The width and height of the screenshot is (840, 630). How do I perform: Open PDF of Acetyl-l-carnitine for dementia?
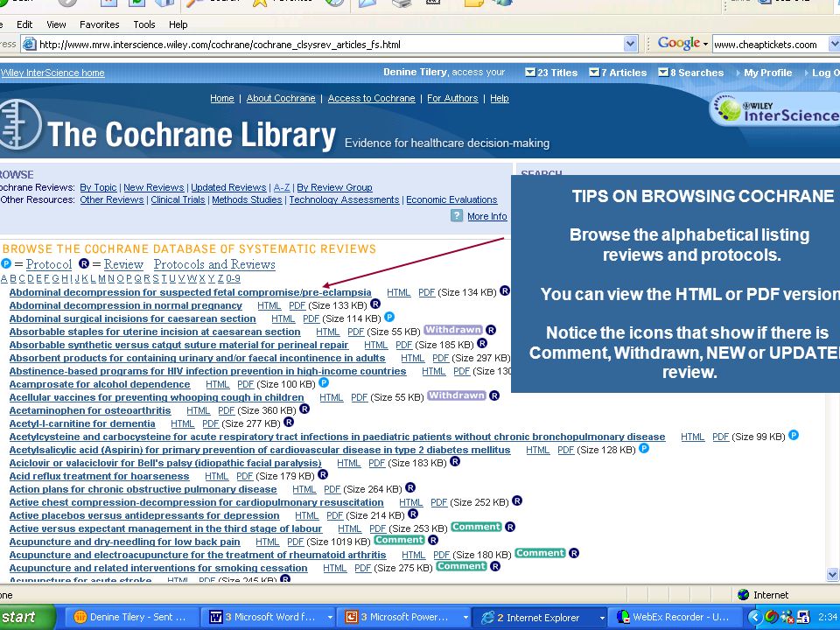(x=211, y=423)
